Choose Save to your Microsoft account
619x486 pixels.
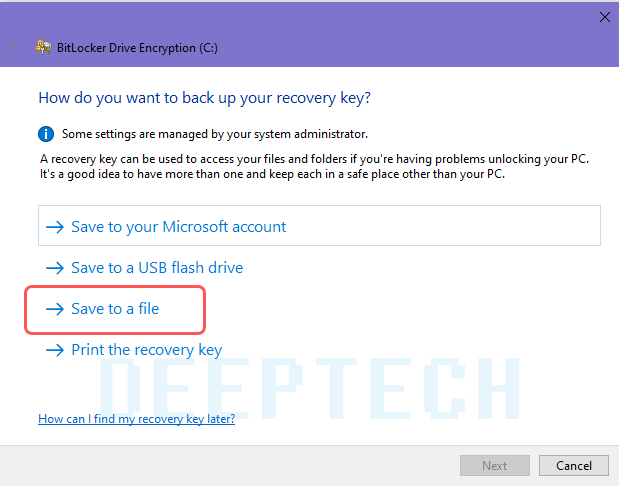(x=319, y=225)
